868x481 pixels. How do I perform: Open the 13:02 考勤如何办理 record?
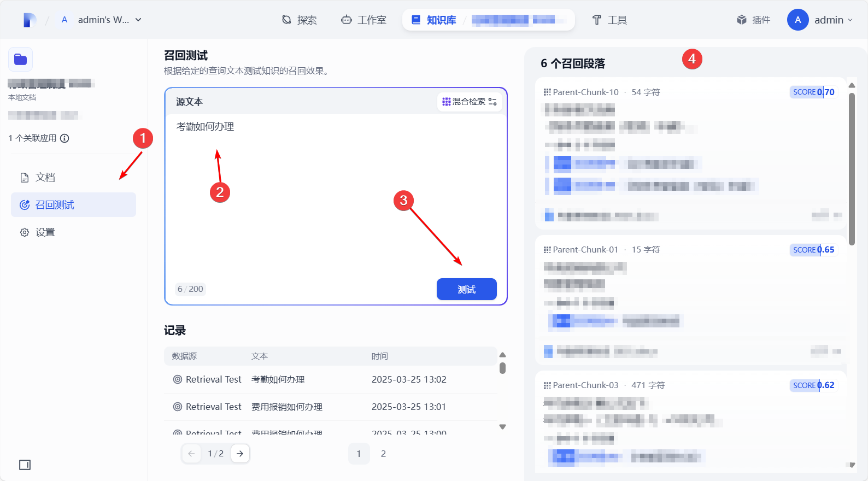point(330,379)
